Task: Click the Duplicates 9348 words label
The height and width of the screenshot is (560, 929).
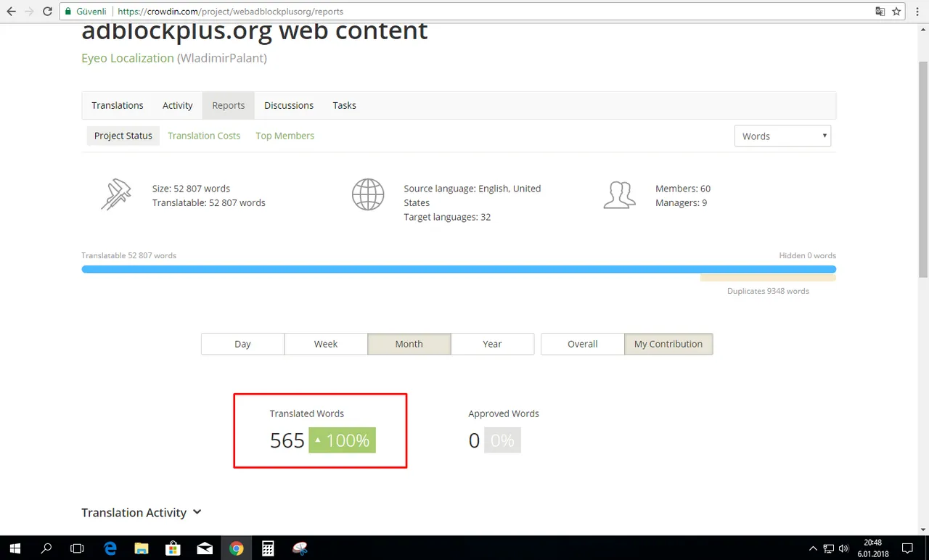Action: 768,291
